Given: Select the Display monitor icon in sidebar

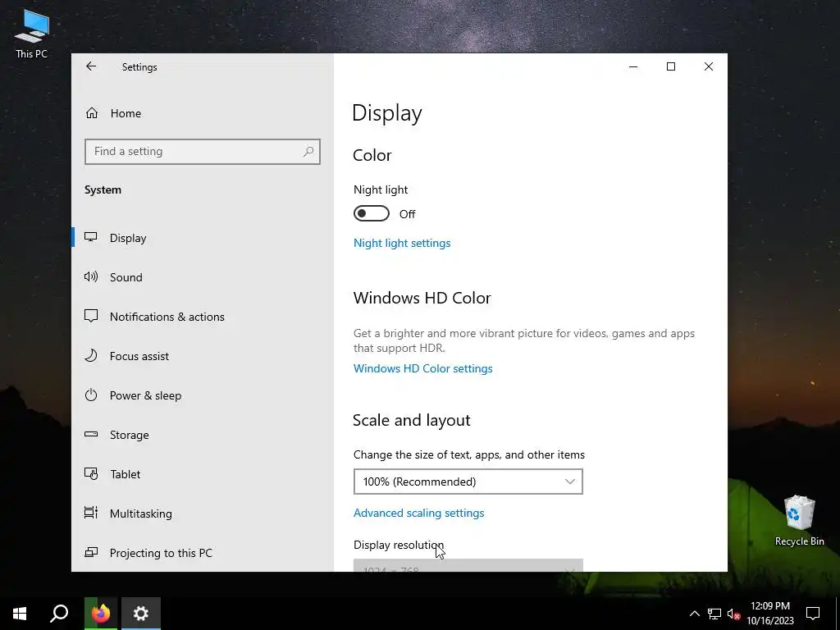Looking at the screenshot, I should 91,237.
